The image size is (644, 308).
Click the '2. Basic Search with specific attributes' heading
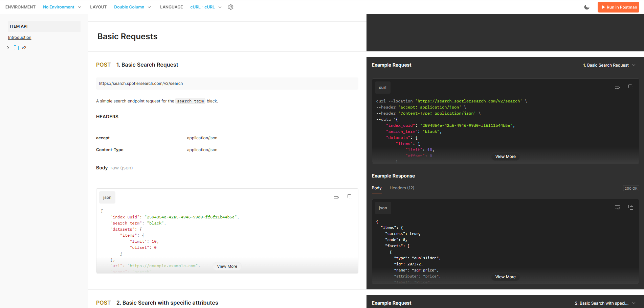click(167, 303)
